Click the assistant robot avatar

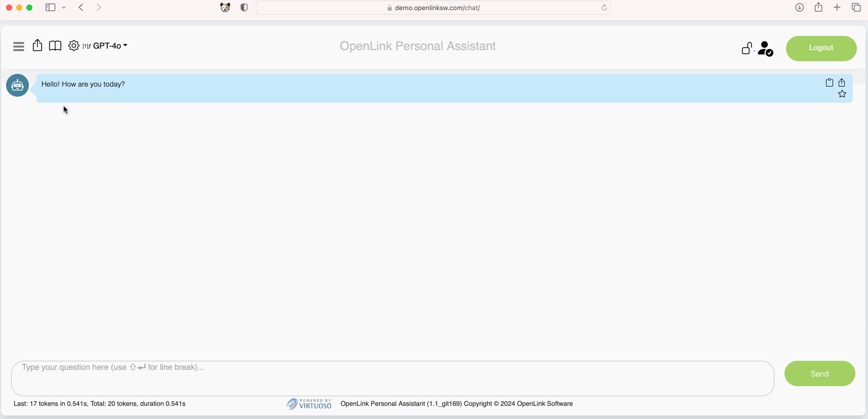click(x=17, y=86)
